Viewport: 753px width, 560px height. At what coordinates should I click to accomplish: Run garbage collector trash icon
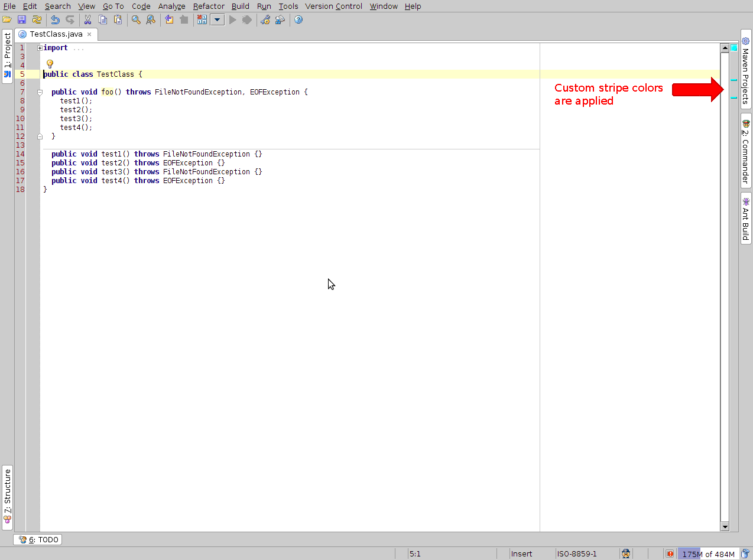[745, 554]
